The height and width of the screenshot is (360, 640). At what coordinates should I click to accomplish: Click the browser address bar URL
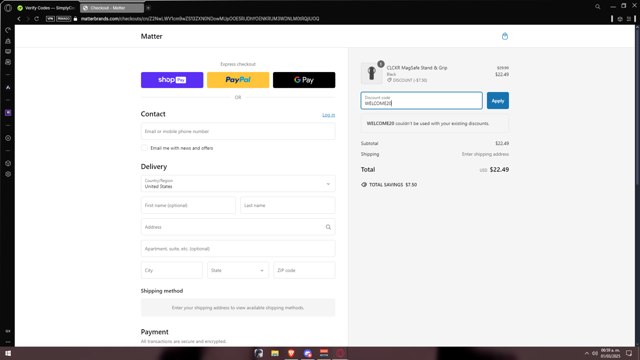click(x=200, y=19)
